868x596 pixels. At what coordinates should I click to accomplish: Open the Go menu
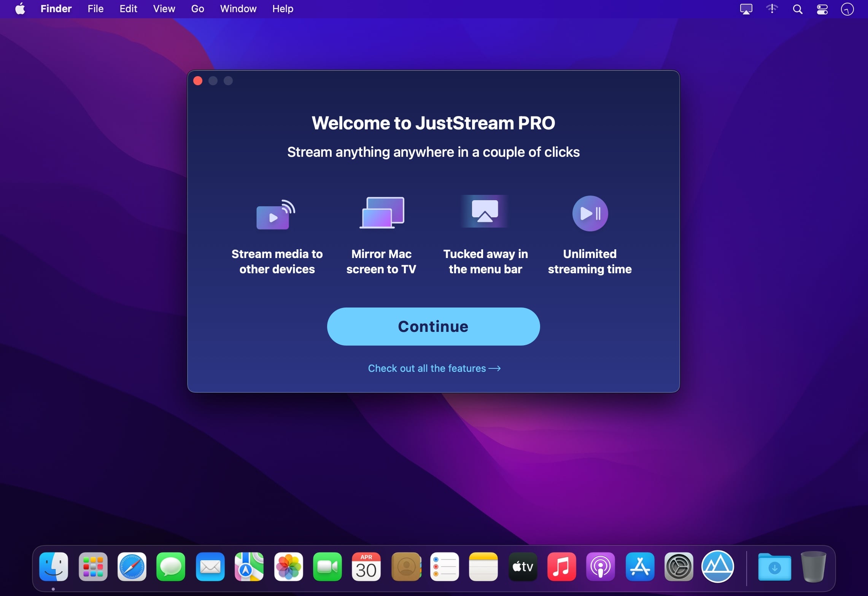197,9
